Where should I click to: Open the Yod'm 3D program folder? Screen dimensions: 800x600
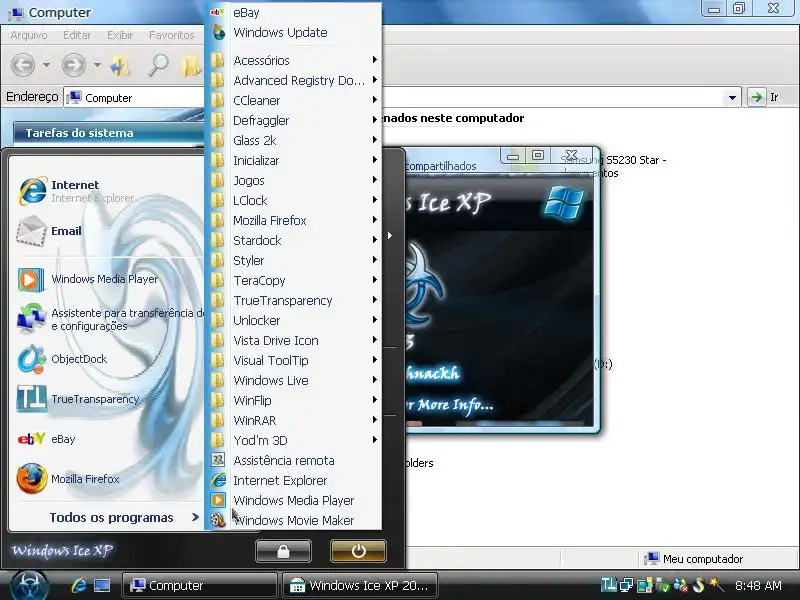pos(293,440)
